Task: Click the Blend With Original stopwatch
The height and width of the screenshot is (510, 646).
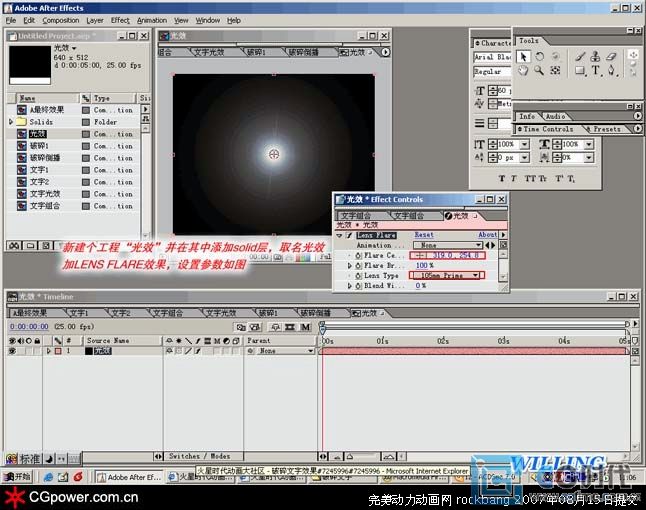Action: coord(358,286)
